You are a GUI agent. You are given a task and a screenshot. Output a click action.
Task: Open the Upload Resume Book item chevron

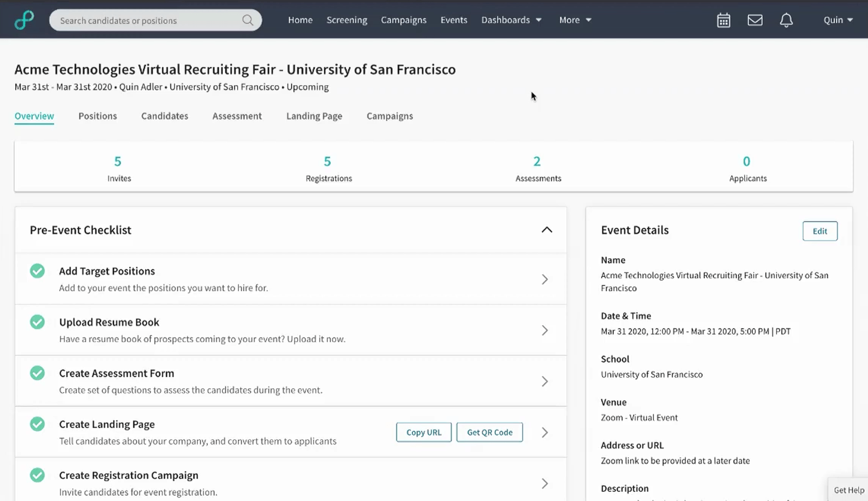(x=545, y=330)
